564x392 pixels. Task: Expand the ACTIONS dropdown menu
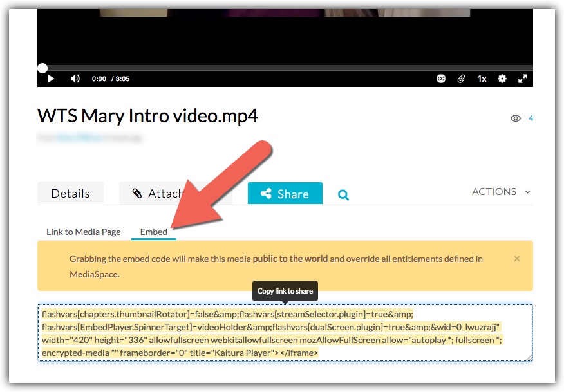501,192
